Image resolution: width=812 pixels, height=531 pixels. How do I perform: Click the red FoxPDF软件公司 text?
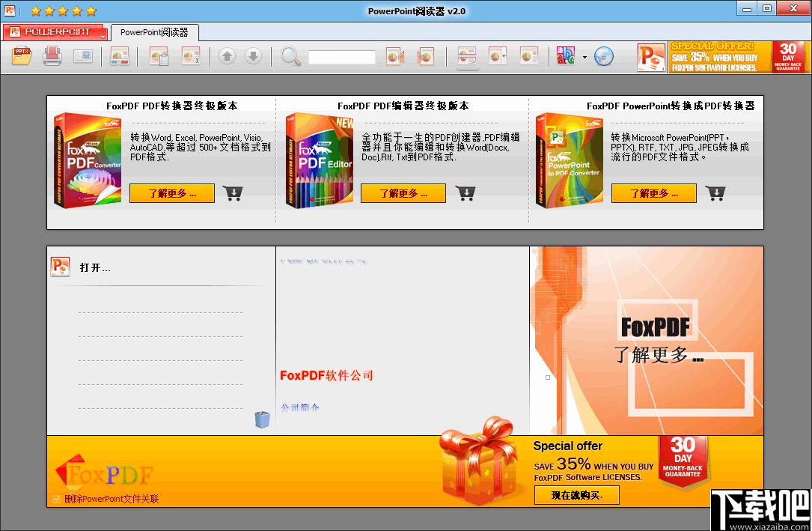[326, 375]
